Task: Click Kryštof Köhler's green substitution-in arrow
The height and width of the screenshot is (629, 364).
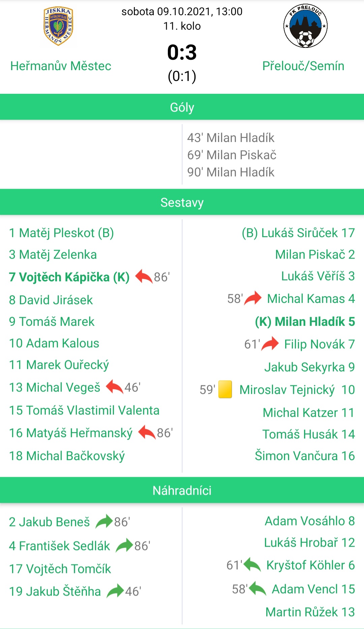Action: (252, 565)
